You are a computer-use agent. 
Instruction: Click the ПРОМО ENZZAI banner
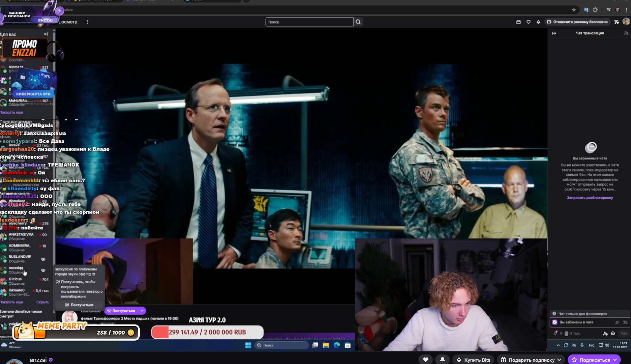click(x=25, y=48)
